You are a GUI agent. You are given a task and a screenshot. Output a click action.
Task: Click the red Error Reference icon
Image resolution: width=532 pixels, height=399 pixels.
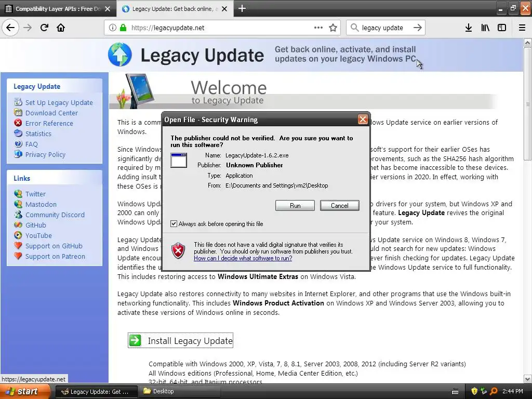[18, 123]
